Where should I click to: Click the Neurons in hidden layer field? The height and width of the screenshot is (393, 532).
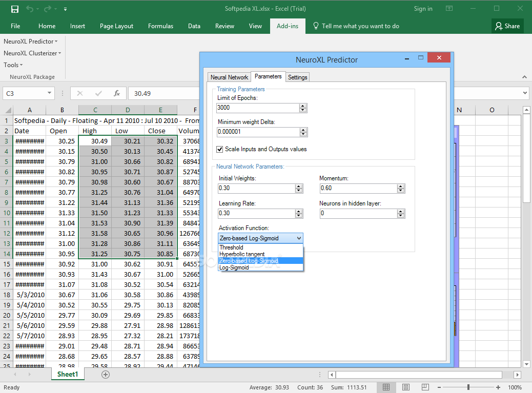coord(358,213)
